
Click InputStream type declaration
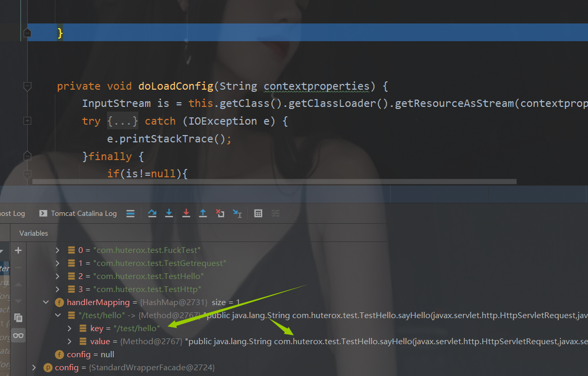[x=116, y=103]
